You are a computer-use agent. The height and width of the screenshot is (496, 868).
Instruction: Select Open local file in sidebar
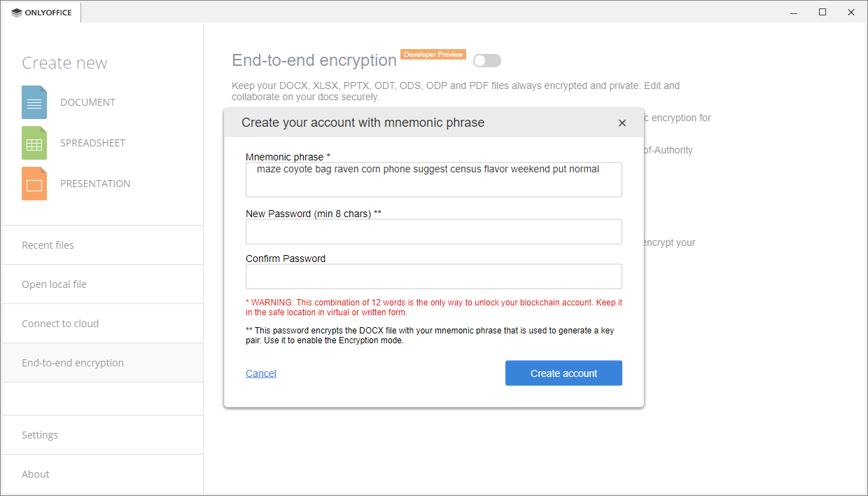[x=54, y=284]
